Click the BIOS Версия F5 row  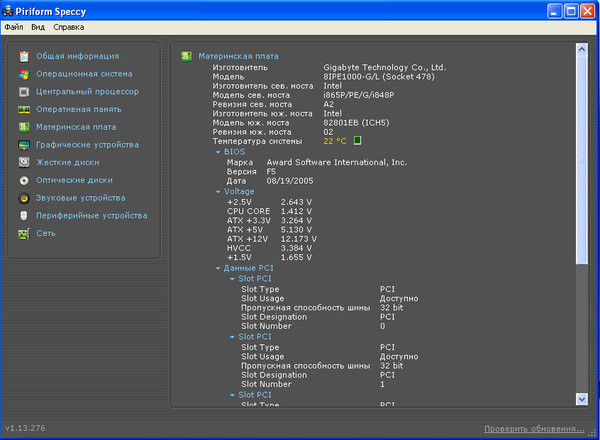click(x=251, y=172)
